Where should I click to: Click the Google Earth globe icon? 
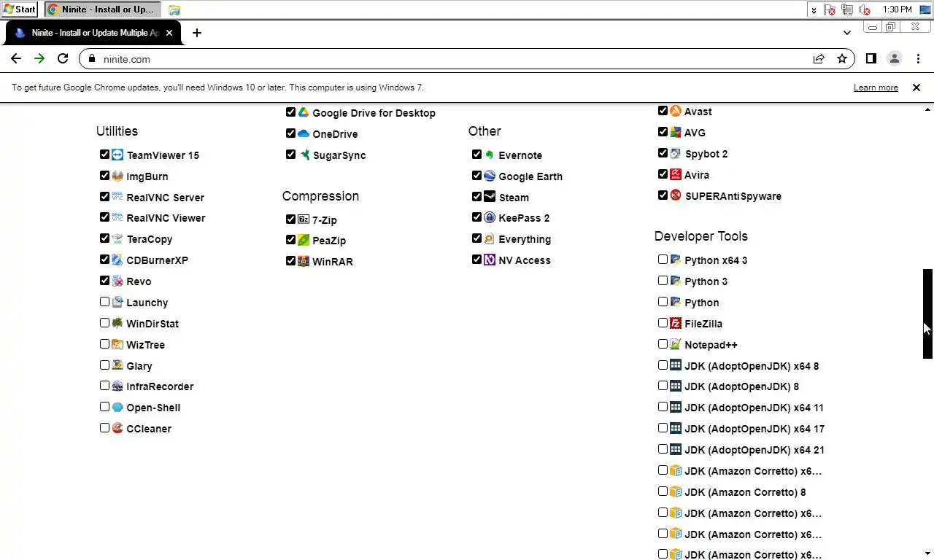[490, 176]
